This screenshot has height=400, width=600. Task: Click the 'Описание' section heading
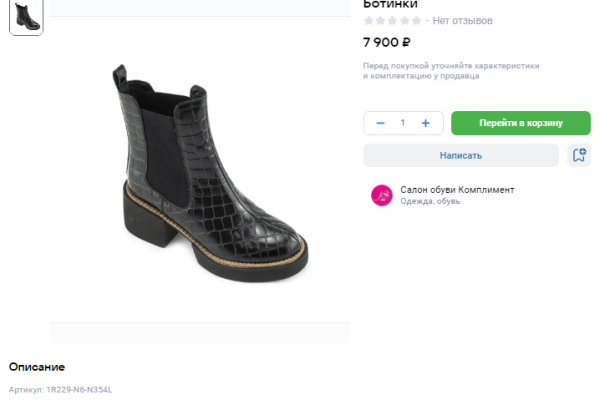(37, 367)
